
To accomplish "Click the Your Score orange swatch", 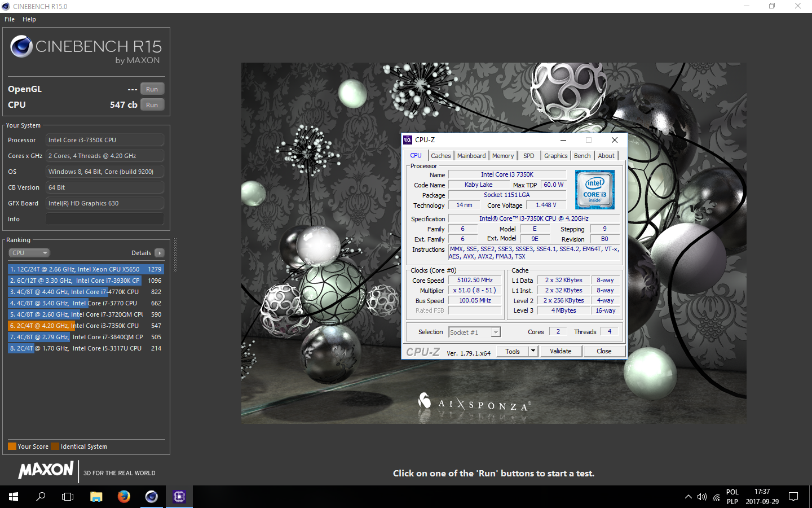I will 12,446.
